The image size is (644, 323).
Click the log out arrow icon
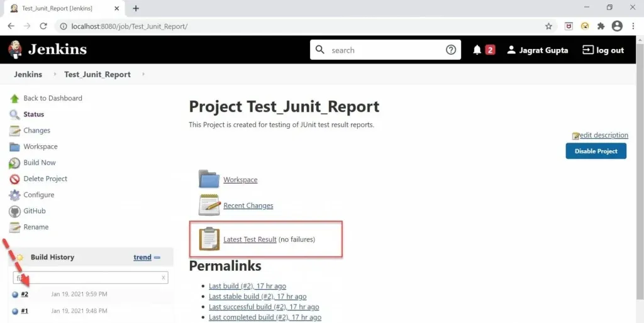point(588,50)
